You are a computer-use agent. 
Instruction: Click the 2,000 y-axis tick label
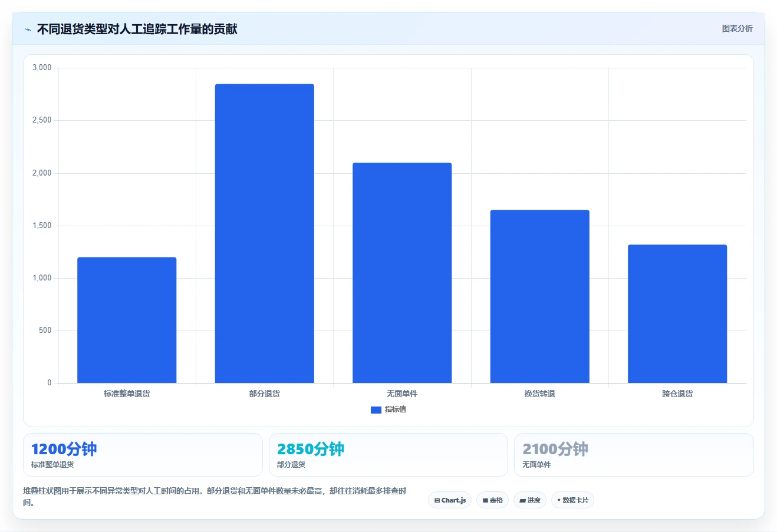pos(42,173)
